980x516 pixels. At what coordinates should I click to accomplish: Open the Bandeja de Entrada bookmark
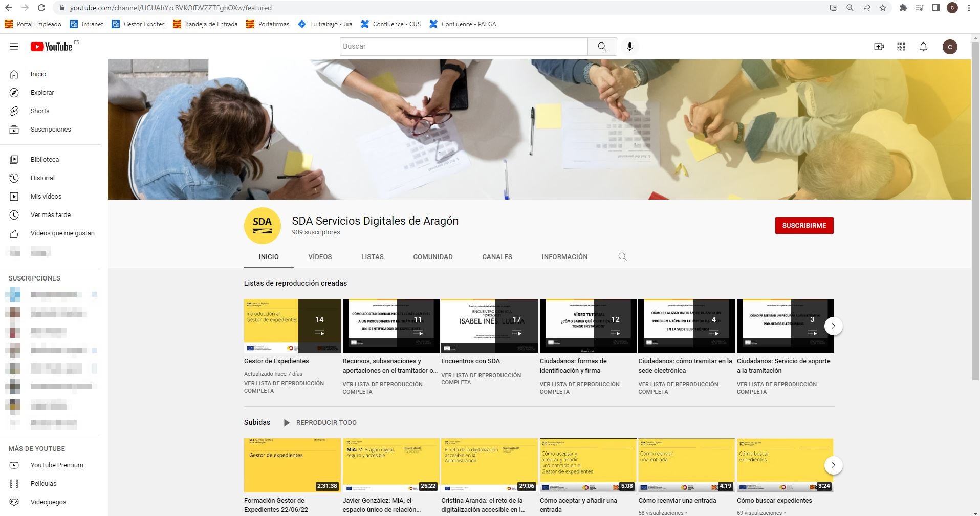205,24
